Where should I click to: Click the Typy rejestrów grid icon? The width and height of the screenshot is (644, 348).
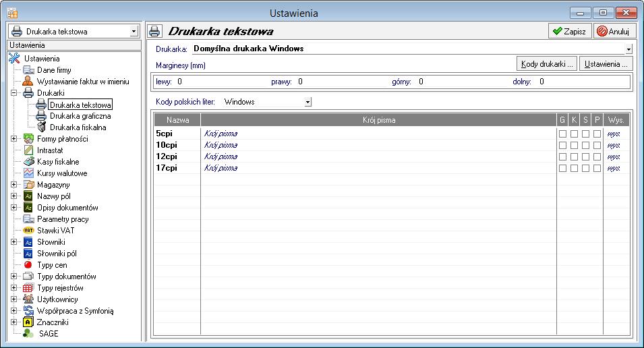pyautogui.click(x=28, y=288)
